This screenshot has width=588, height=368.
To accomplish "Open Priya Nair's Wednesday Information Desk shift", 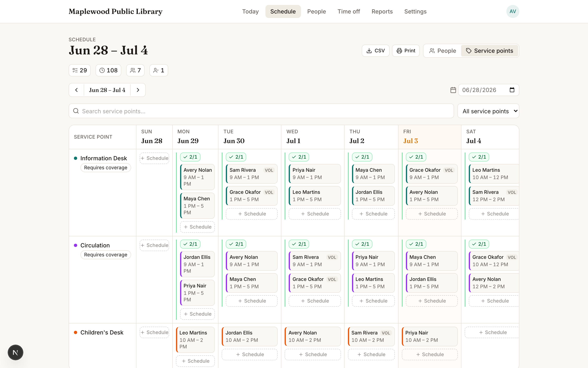I will tap(315, 174).
